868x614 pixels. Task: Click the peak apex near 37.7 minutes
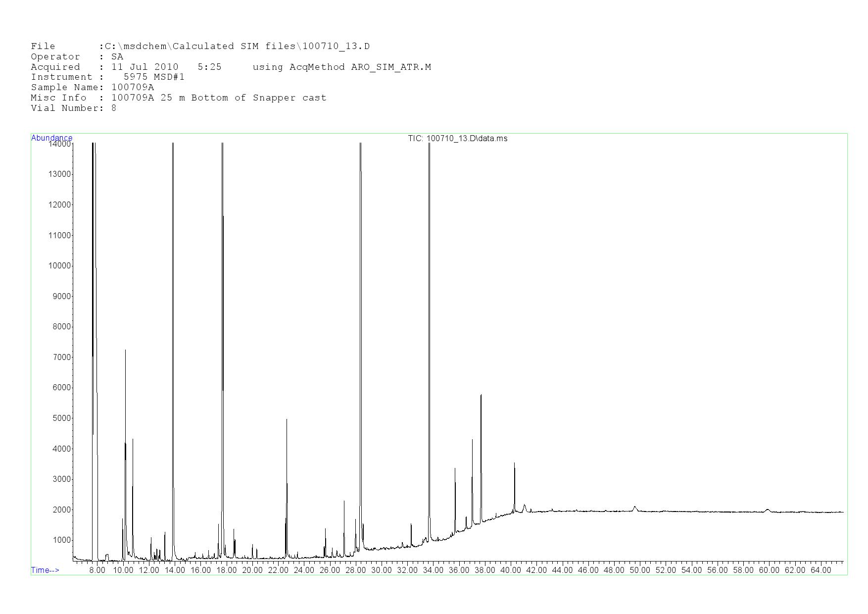481,395
